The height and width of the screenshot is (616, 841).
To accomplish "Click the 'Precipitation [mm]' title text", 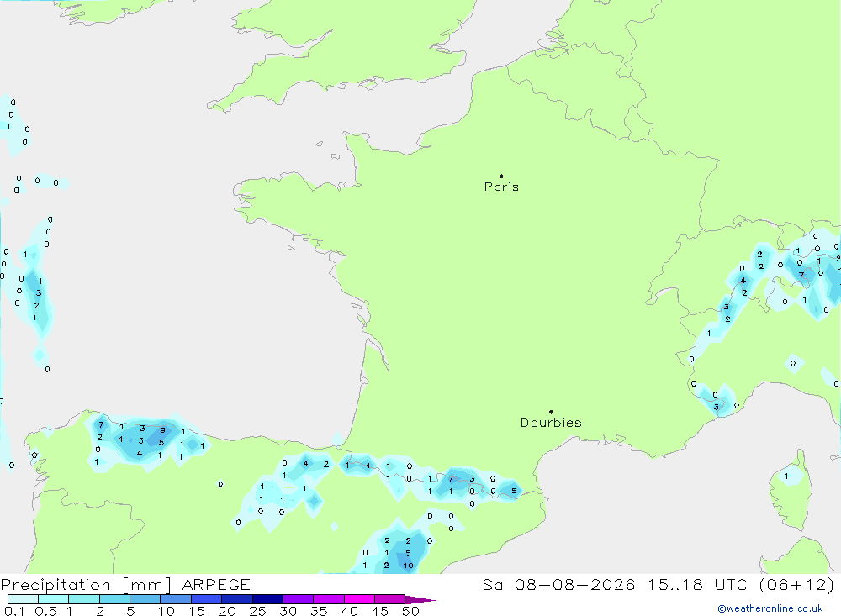I will click(86, 585).
